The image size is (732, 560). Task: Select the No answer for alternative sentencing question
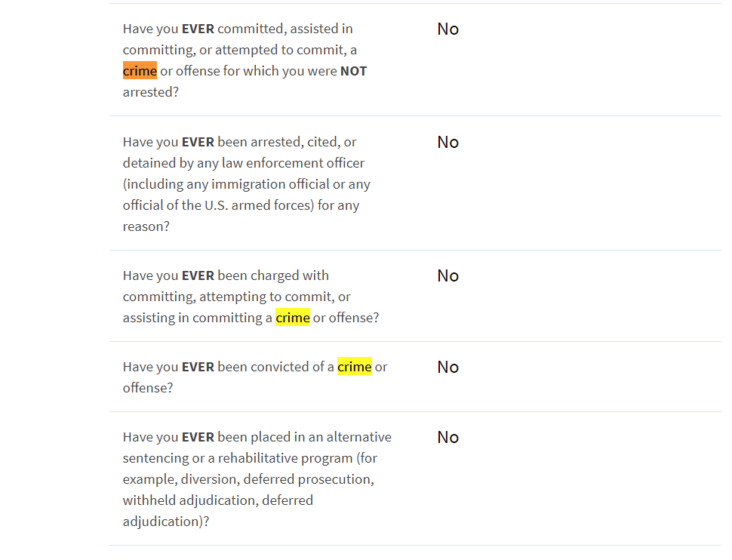click(x=448, y=437)
